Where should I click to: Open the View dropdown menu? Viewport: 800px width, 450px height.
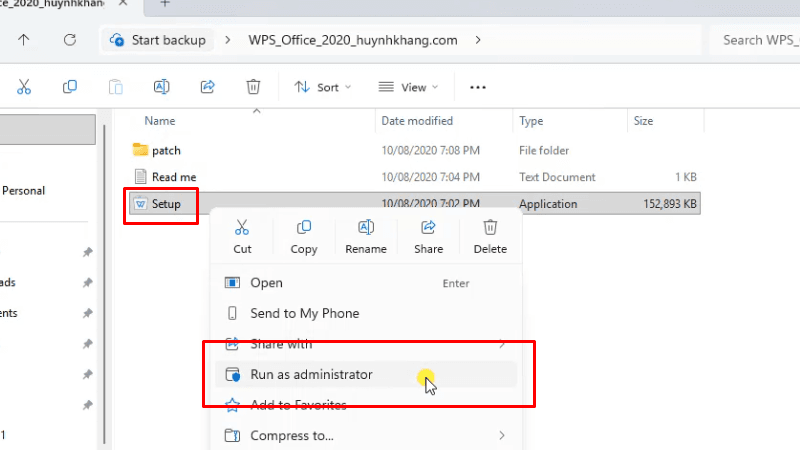pyautogui.click(x=408, y=87)
